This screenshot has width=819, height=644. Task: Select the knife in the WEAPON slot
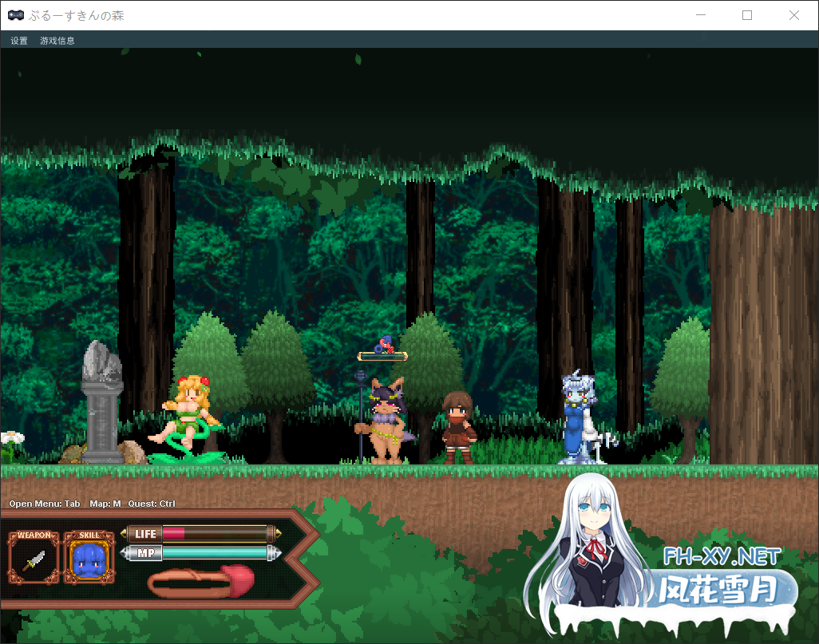33,560
